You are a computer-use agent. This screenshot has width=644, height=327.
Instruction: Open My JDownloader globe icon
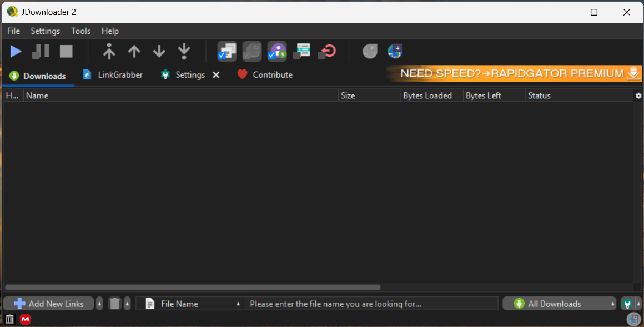pos(395,51)
